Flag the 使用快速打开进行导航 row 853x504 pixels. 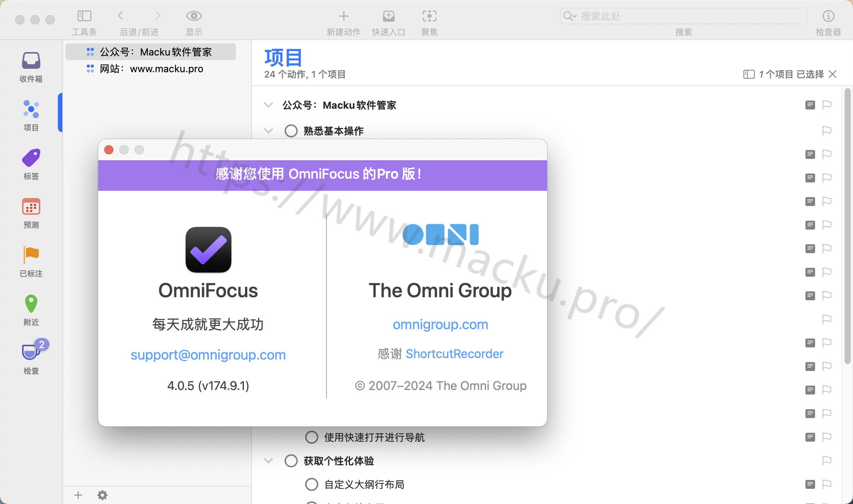pyautogui.click(x=827, y=437)
